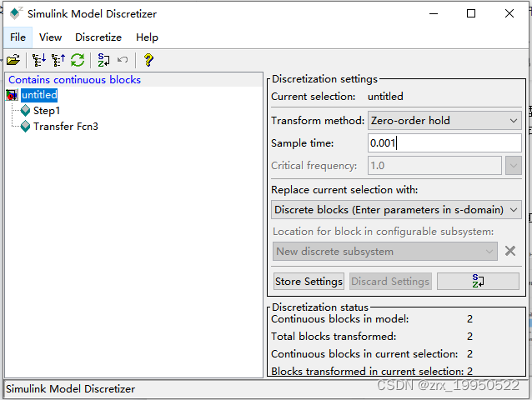The width and height of the screenshot is (532, 400).
Task: Select Step1 in the model tree
Action: coord(47,111)
